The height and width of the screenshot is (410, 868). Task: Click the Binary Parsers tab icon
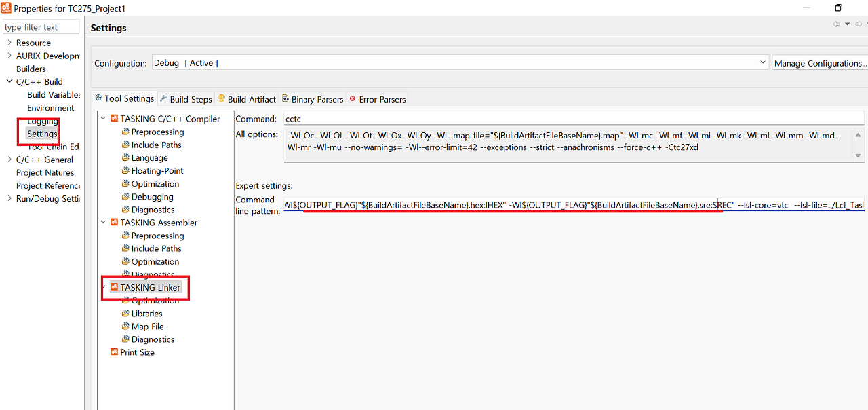pyautogui.click(x=285, y=99)
